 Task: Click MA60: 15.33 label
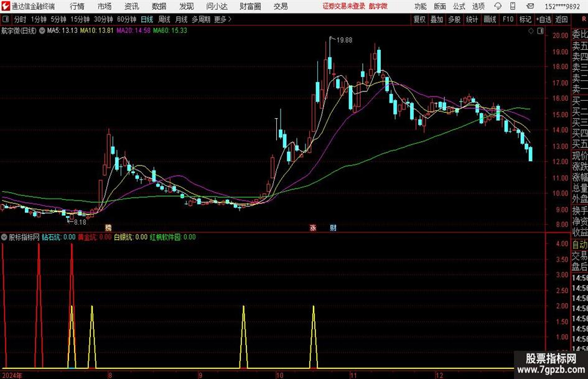coord(170,30)
